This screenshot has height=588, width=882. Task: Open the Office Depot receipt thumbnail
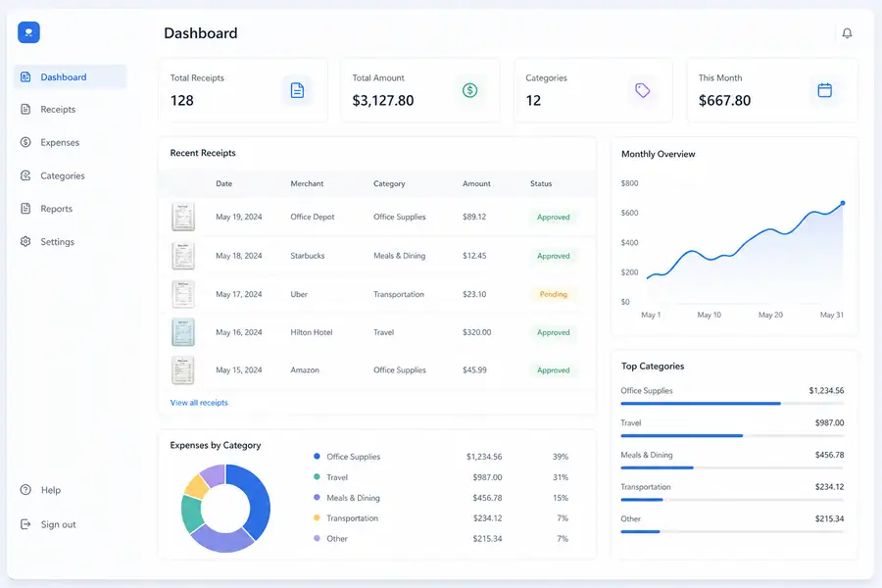coord(183,217)
